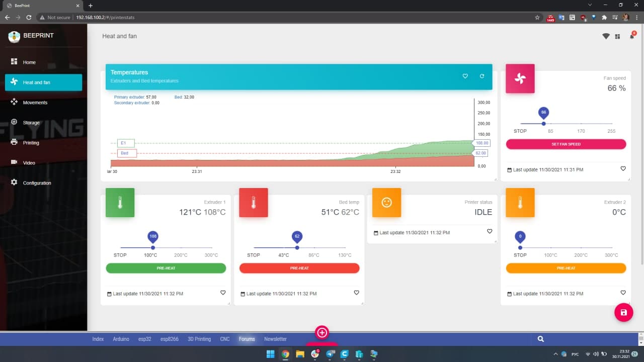644x362 pixels.
Task: Open the Chrome extensions puzzle icon
Action: (604, 17)
